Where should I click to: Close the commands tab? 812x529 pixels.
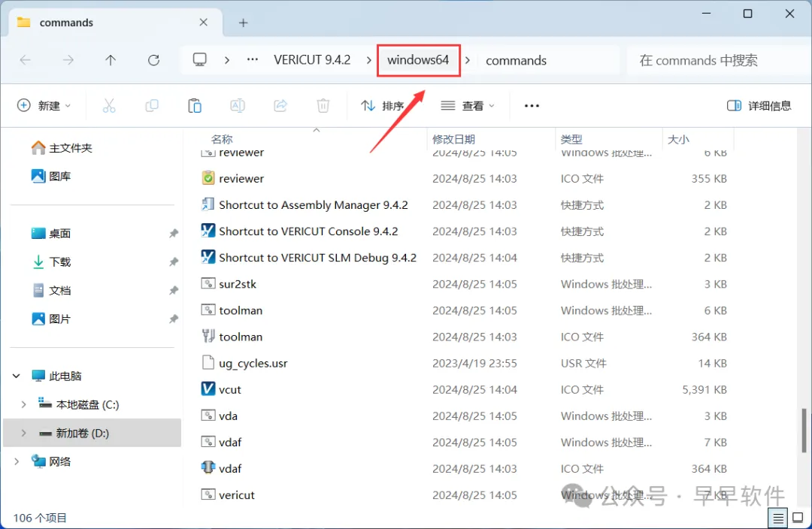pos(204,23)
